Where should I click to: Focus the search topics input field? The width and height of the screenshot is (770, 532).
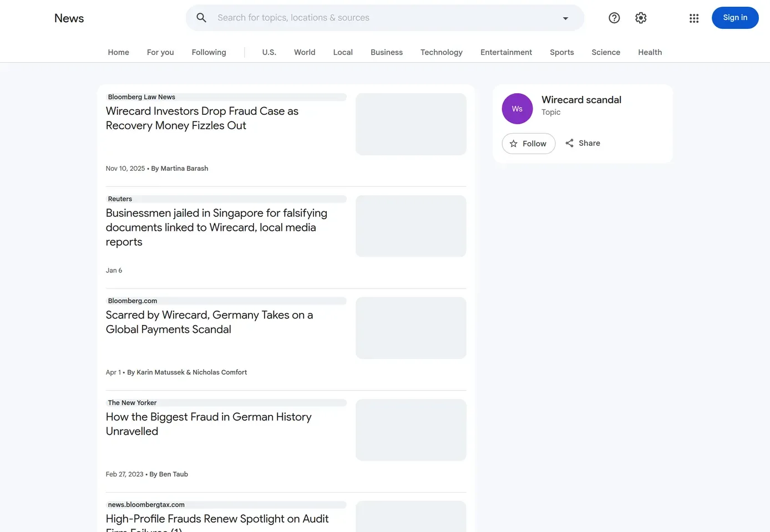click(x=385, y=18)
